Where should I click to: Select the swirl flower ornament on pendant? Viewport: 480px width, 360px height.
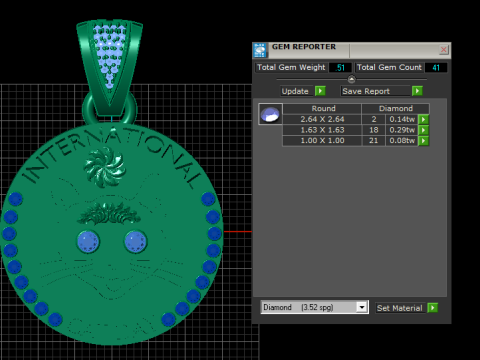105,167
